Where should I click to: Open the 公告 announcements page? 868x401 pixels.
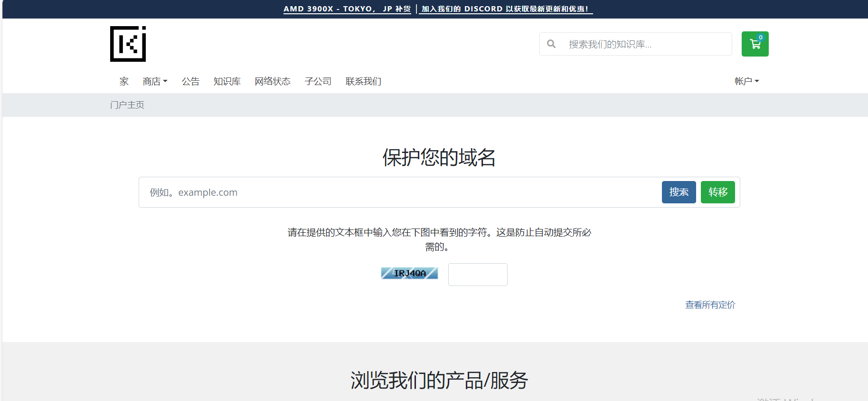[x=190, y=81]
